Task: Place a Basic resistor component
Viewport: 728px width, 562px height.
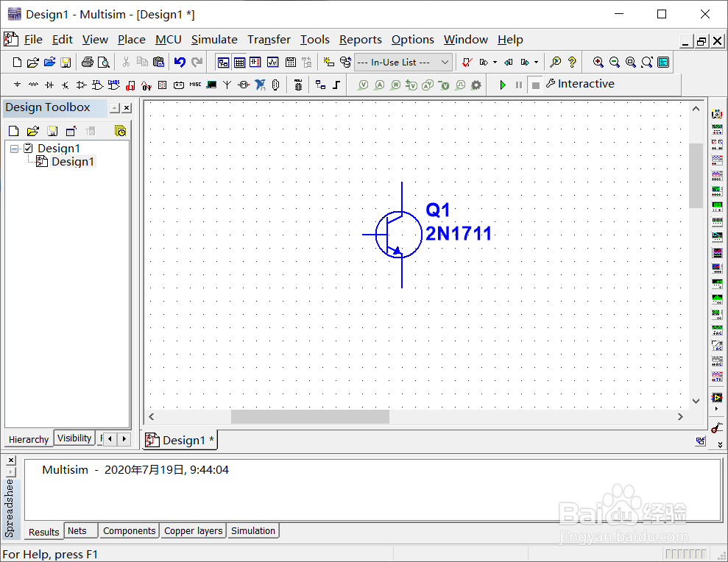Action: tap(33, 85)
